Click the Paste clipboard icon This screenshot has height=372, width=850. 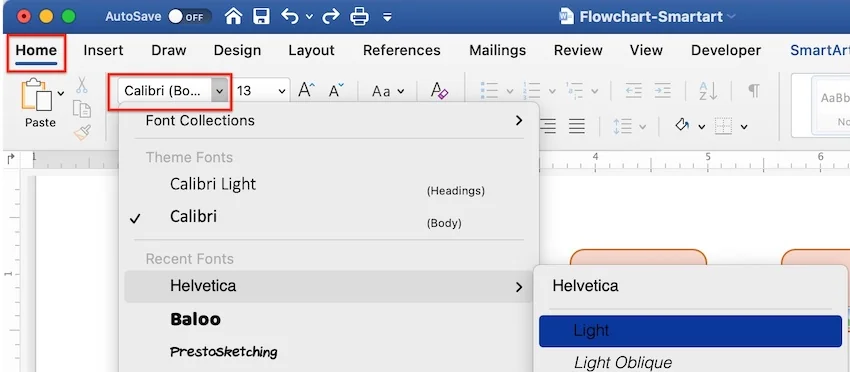click(36, 95)
